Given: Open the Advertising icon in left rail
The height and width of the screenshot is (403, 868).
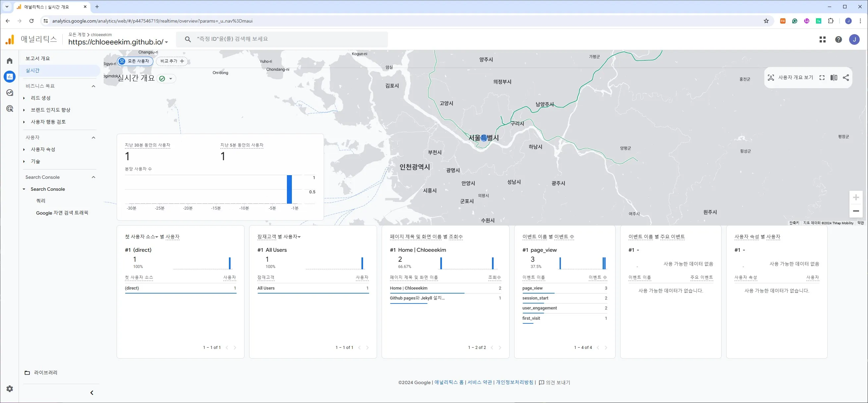Looking at the screenshot, I should 9,108.
